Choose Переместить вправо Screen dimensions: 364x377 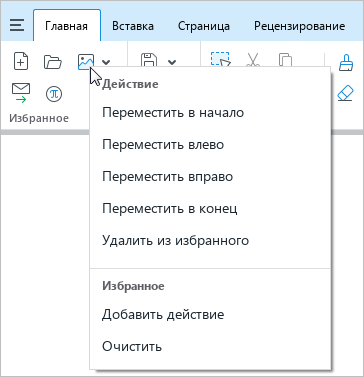pyautogui.click(x=210, y=177)
